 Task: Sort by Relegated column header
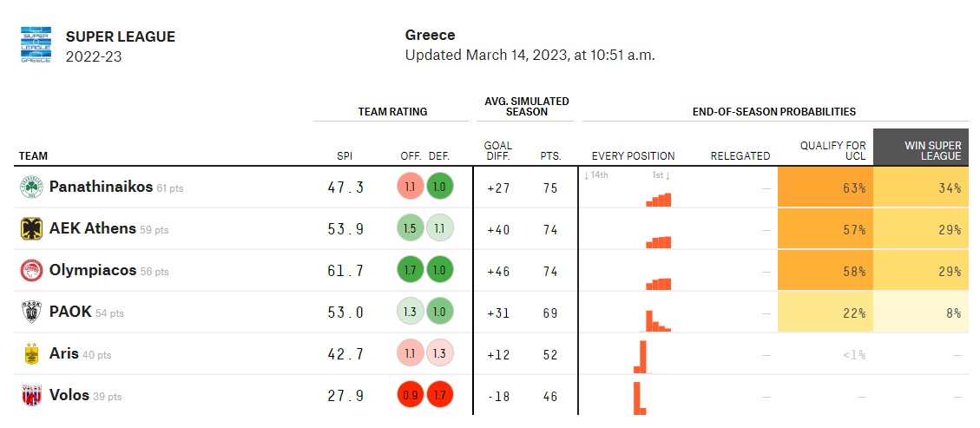tap(740, 156)
